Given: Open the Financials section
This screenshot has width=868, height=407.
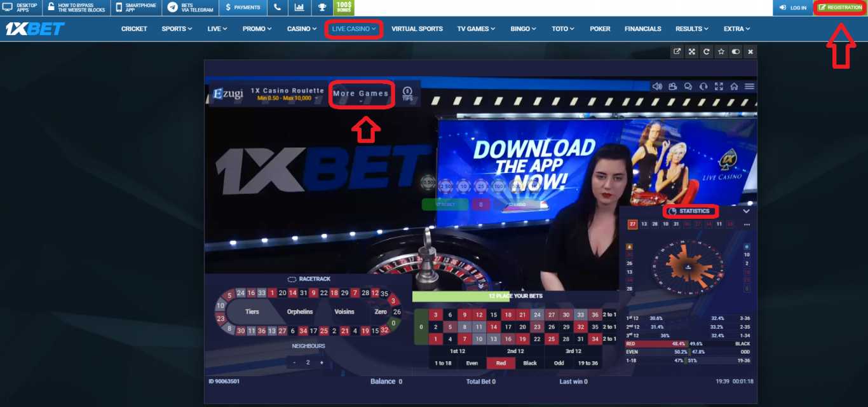Looking at the screenshot, I should click(x=643, y=29).
